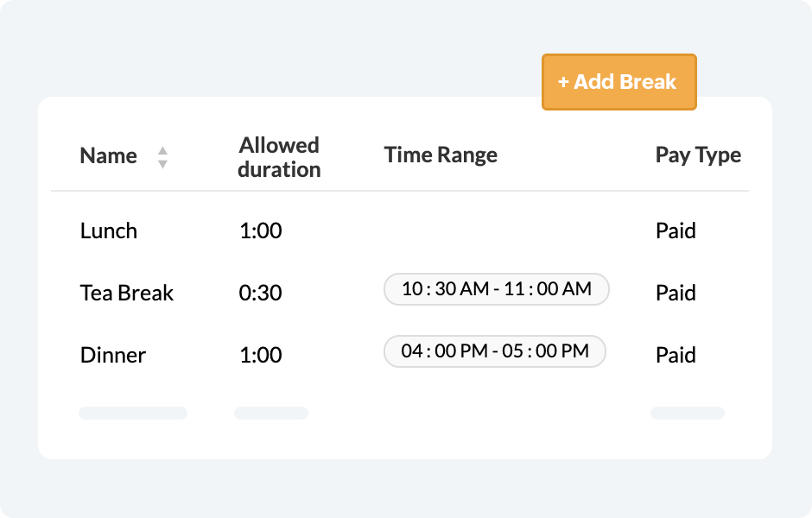Select the Tea Break row name
This screenshot has height=518, width=812.
[x=127, y=293]
